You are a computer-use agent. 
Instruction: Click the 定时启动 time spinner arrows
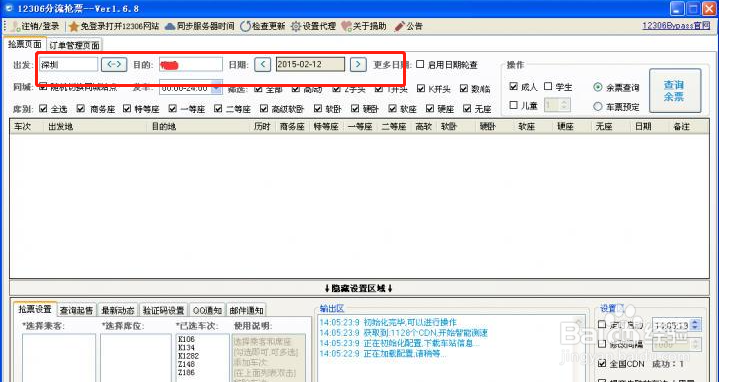pos(695,325)
